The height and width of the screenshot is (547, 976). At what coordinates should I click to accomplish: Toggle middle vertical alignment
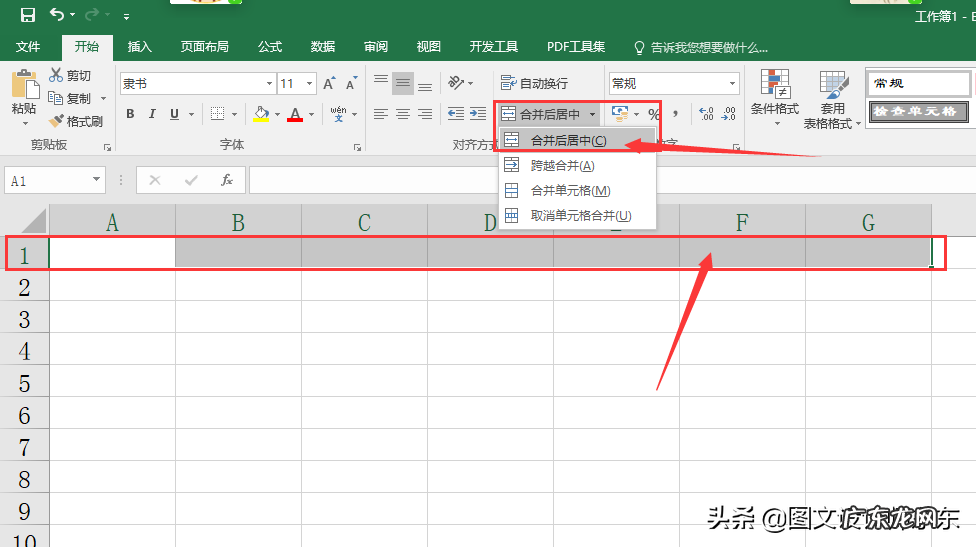pyautogui.click(x=403, y=83)
